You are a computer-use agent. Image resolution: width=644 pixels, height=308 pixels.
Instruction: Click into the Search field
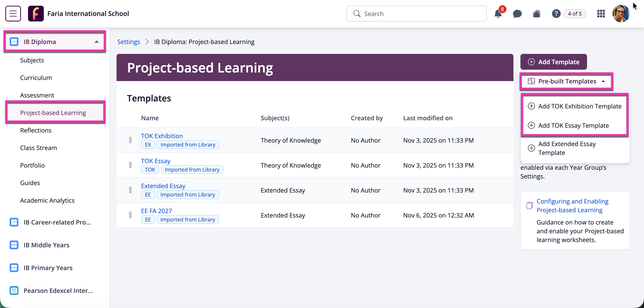[416, 14]
